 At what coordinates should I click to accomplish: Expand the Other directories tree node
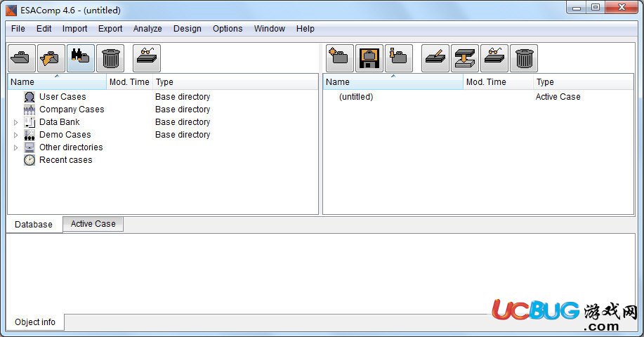pos(15,147)
